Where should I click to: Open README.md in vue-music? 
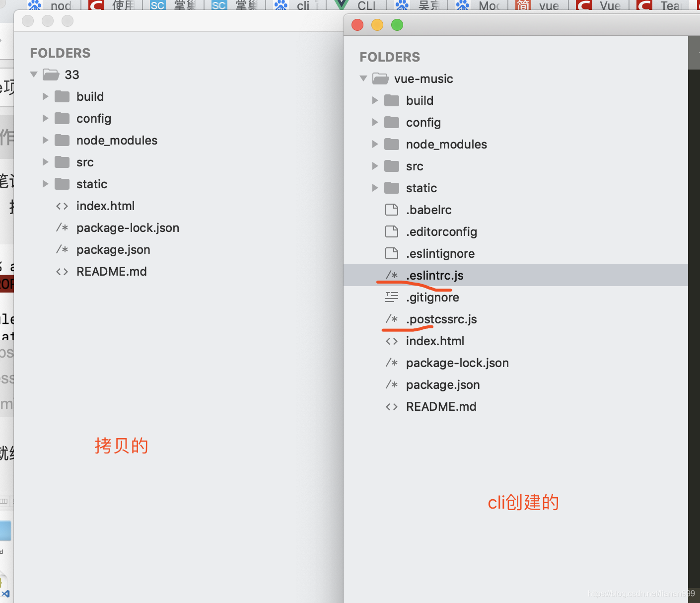(x=441, y=407)
